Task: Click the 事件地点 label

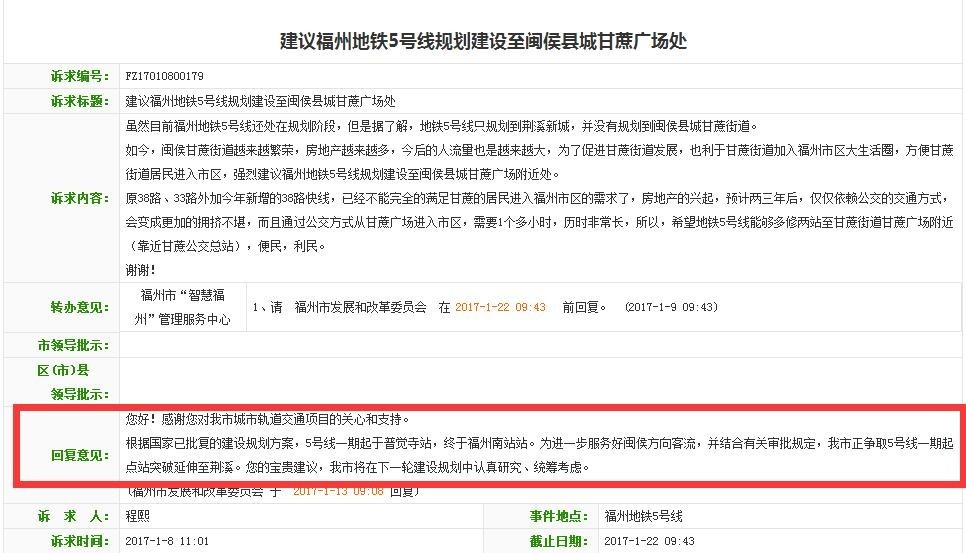Action: point(559,516)
